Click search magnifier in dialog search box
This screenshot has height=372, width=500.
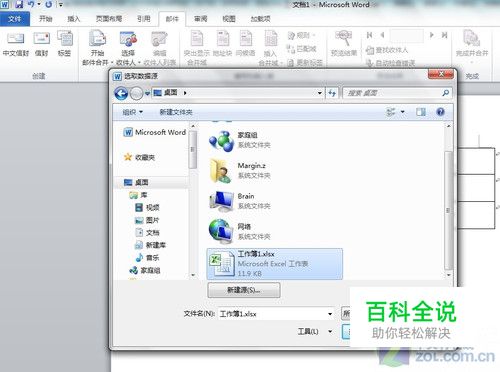coord(446,93)
